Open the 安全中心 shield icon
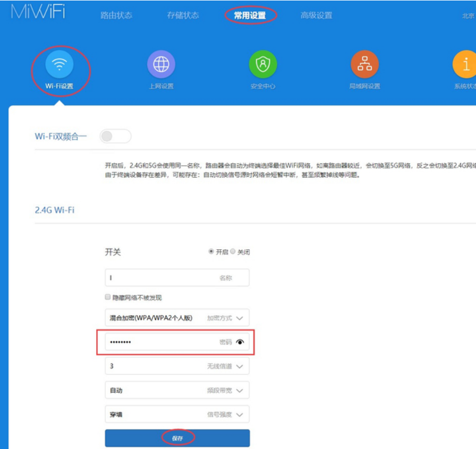476x449 pixels. [263, 65]
